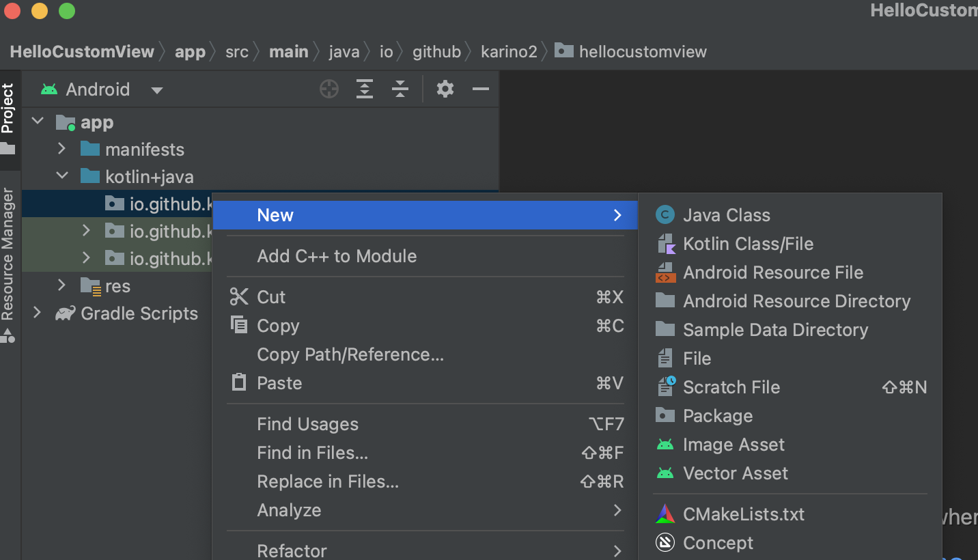Choose Kotlin Class/File from the New submenu
The height and width of the screenshot is (560, 978).
coord(790,244)
